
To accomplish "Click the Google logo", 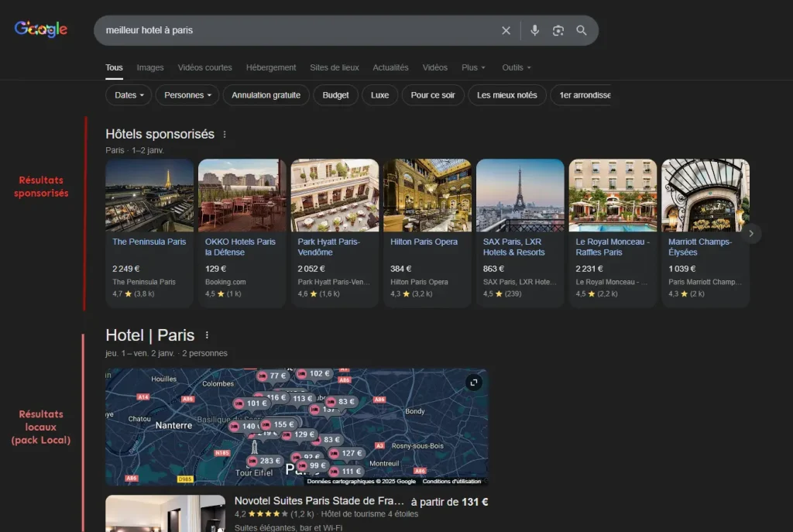I will tap(39, 29).
